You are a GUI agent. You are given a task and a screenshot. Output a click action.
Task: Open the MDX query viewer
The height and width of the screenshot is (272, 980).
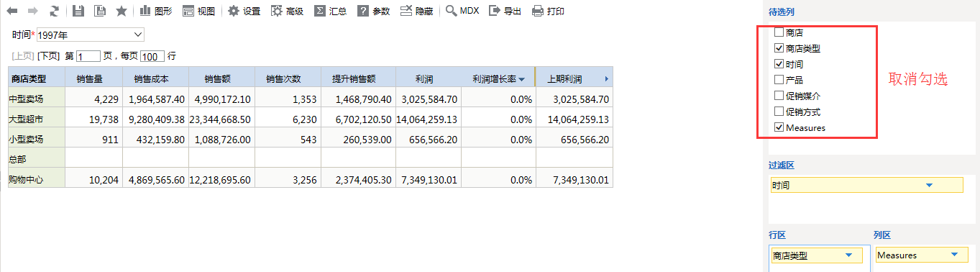point(462,11)
